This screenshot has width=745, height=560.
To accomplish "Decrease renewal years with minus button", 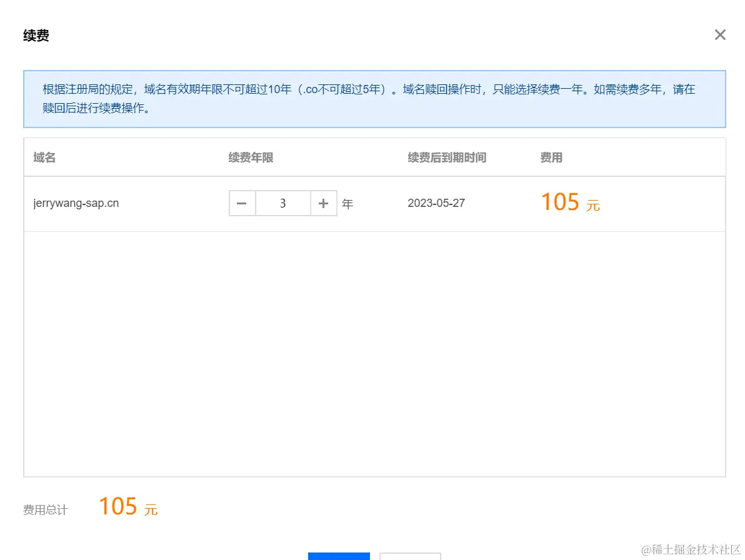I will pyautogui.click(x=242, y=203).
